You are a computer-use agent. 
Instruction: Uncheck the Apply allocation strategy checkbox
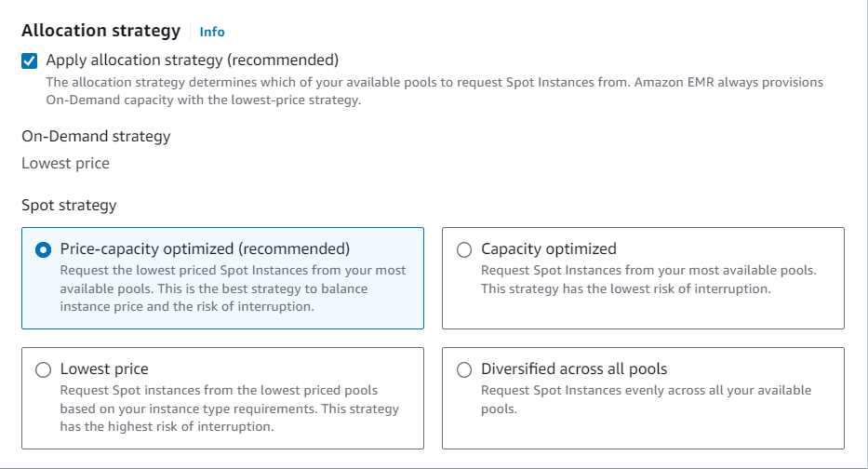tap(30, 60)
